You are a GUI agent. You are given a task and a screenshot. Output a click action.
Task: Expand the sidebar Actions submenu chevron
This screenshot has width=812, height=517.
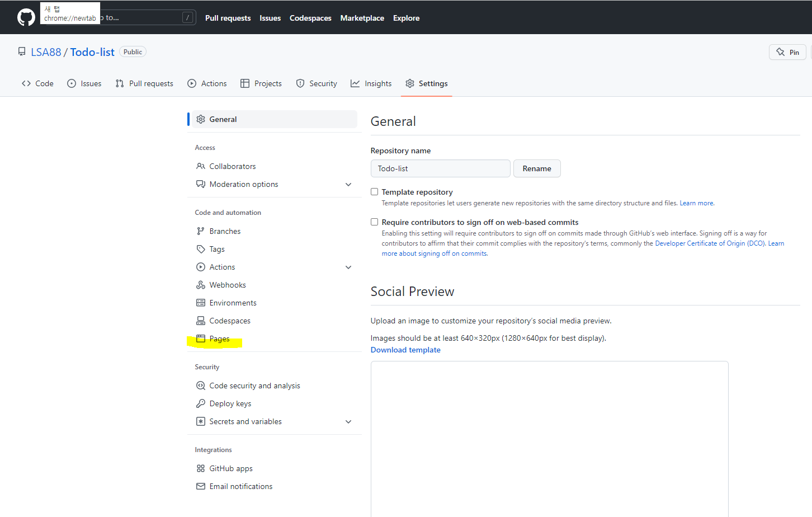348,267
